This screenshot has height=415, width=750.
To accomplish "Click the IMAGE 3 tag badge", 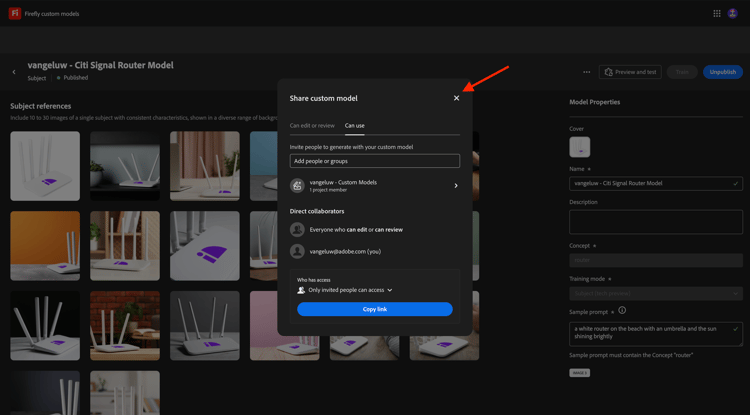I will [579, 373].
